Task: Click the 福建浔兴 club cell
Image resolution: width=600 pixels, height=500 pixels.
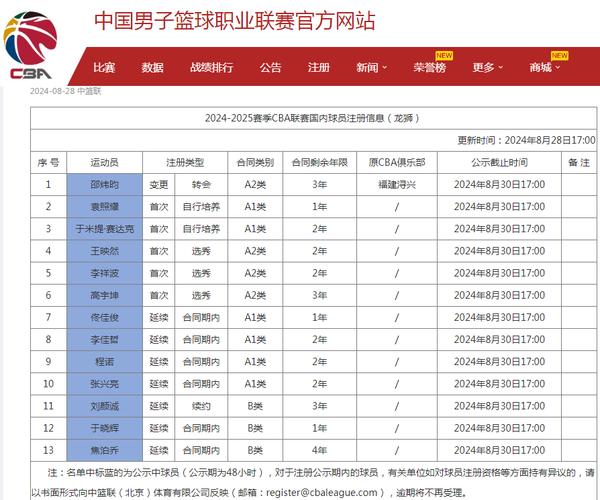Action: [x=397, y=185]
